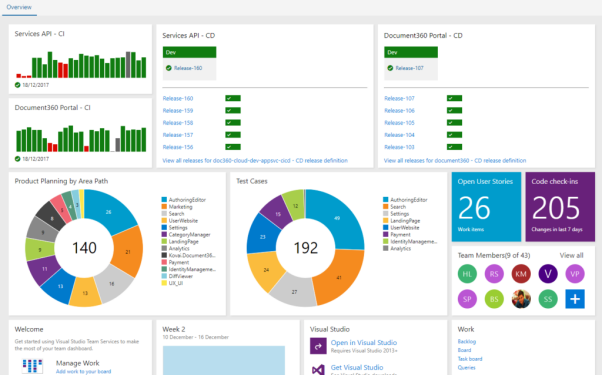The width and height of the screenshot is (602, 375).
Task: Click success check icon in Services API Dev Release-160
Action: tap(169, 68)
